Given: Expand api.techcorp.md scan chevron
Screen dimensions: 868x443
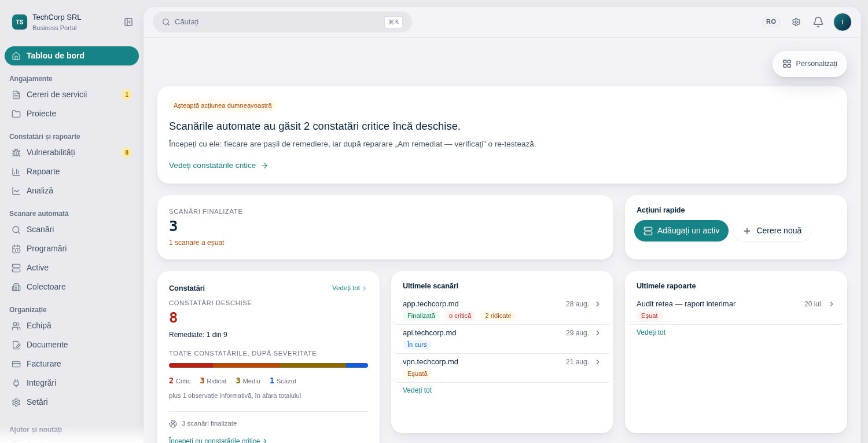Looking at the screenshot, I should (598, 333).
